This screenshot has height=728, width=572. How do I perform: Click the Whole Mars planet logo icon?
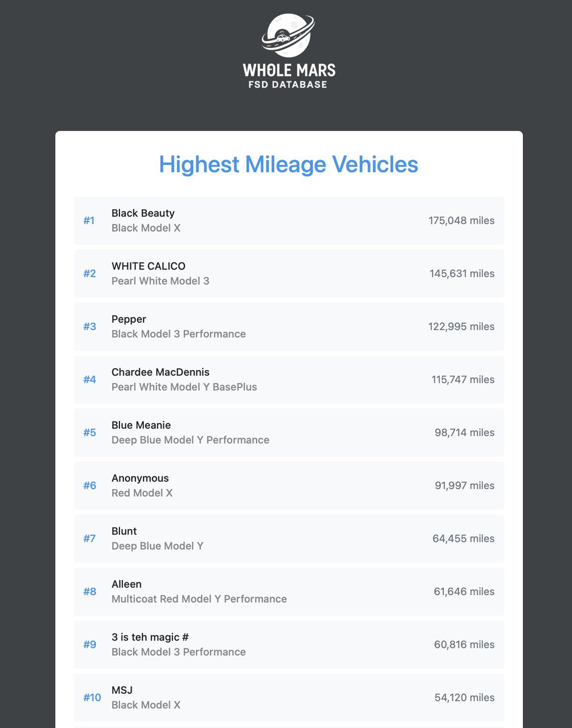click(289, 35)
